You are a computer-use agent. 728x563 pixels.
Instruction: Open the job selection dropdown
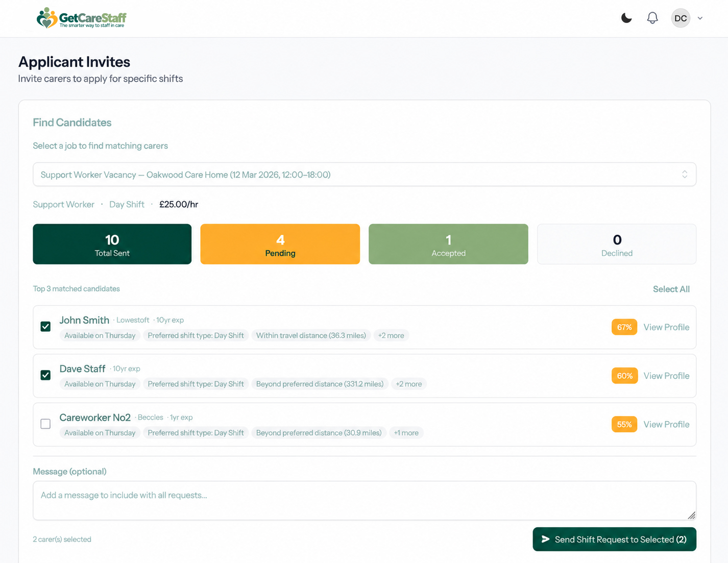pyautogui.click(x=365, y=175)
